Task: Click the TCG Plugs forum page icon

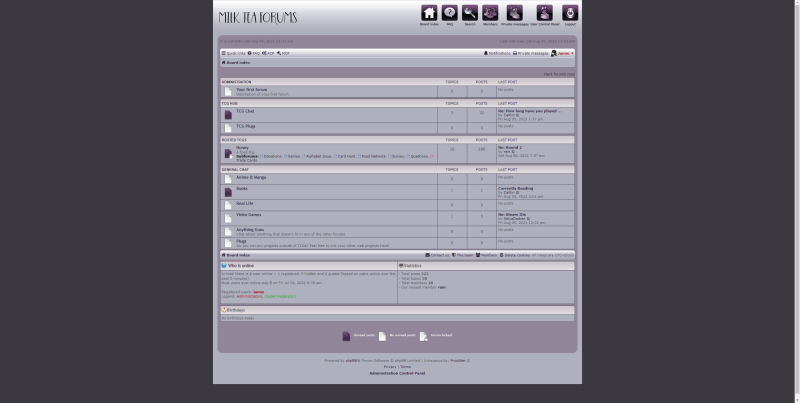Action: pos(228,128)
